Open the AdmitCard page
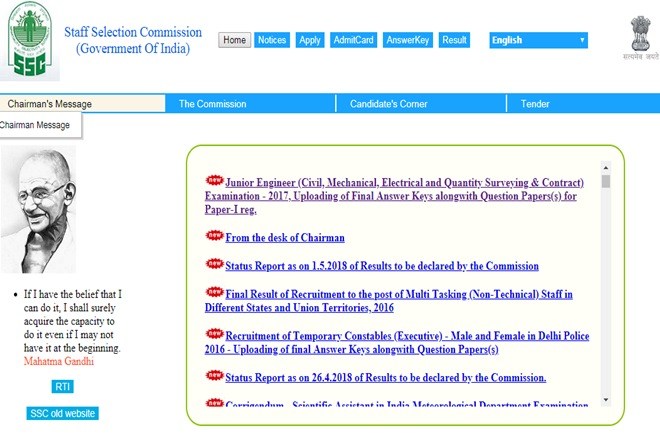The width and height of the screenshot is (660, 440). click(354, 40)
